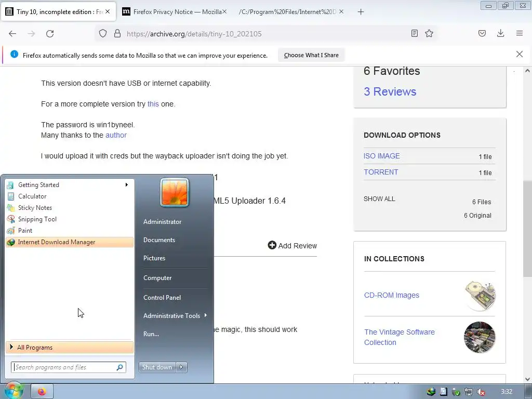Open the Firefox hamburger menu
This screenshot has height=399, width=532.
(x=520, y=33)
